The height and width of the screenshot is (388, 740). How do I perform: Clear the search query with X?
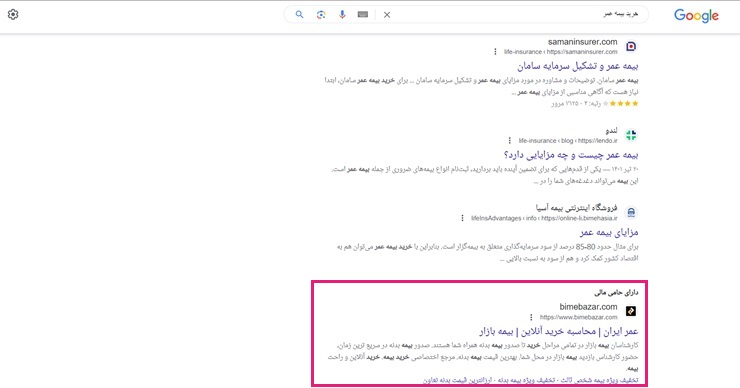click(x=387, y=15)
